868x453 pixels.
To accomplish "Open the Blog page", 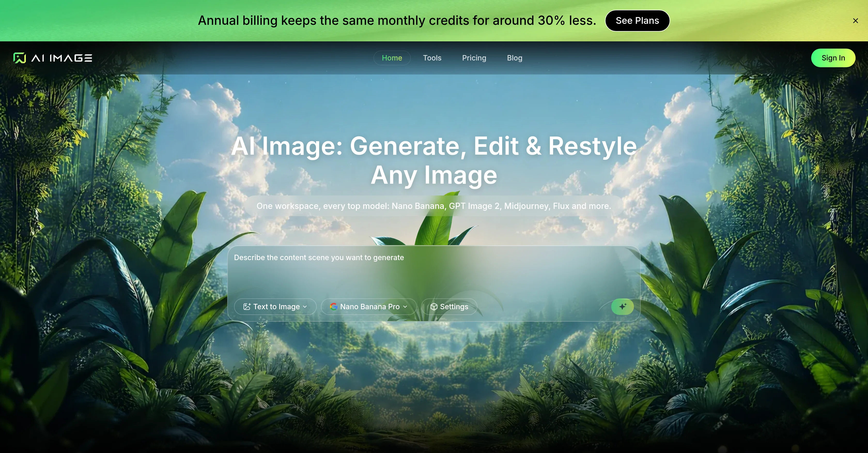I will (x=515, y=58).
